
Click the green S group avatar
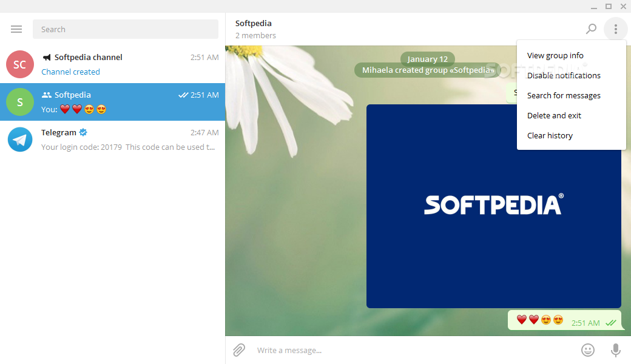(19, 102)
